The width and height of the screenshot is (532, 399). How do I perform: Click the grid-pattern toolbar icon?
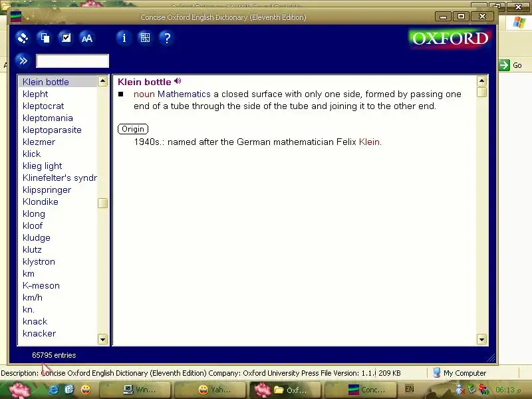click(145, 38)
